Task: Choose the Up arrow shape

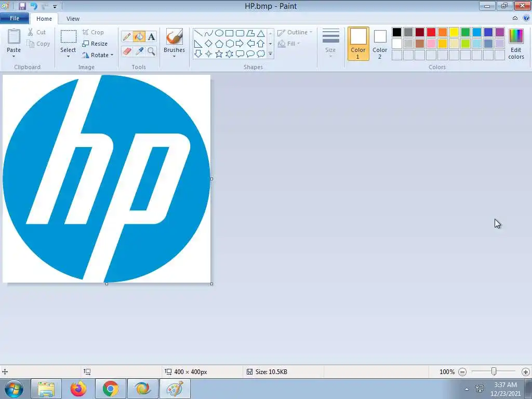Action: coord(261,44)
